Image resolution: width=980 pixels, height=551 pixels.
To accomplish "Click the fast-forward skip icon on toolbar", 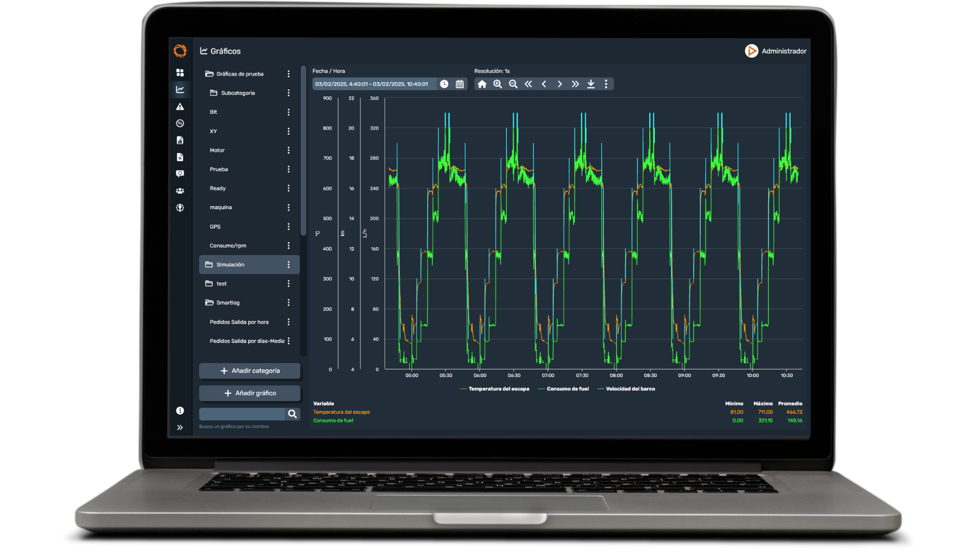I will tap(575, 84).
